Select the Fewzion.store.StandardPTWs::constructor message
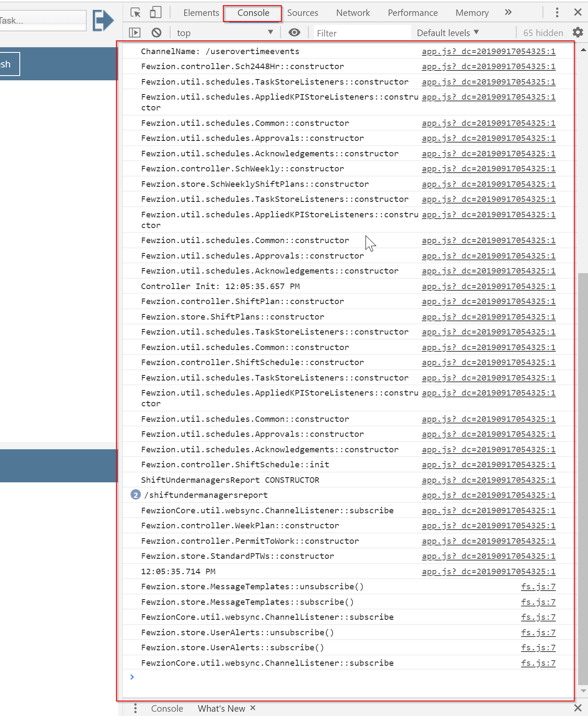Viewport: 588px width, 716px height. pos(238,556)
